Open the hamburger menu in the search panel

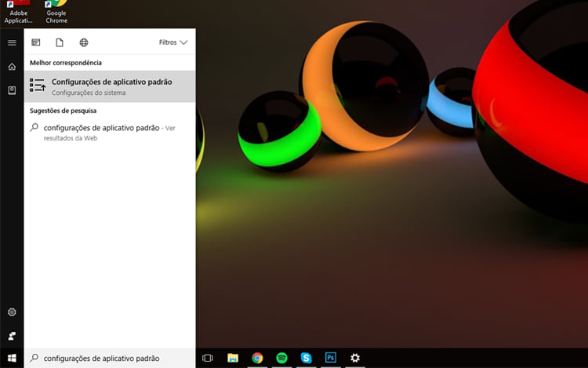[x=12, y=43]
